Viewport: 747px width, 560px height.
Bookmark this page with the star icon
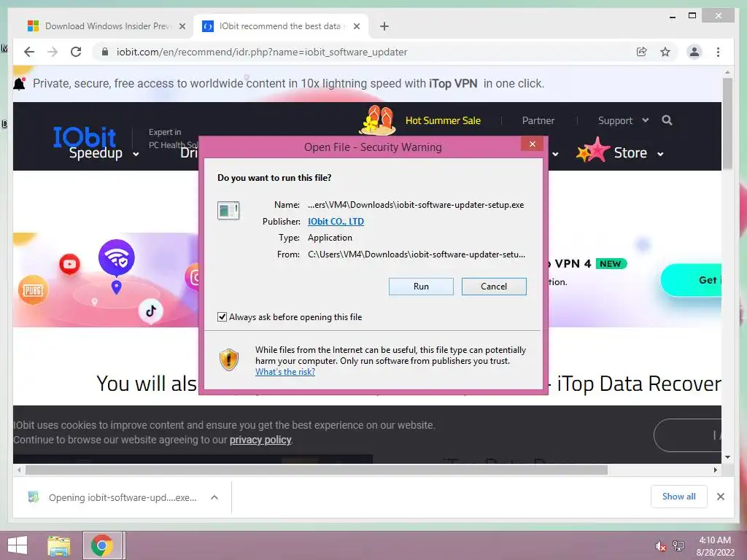(665, 52)
